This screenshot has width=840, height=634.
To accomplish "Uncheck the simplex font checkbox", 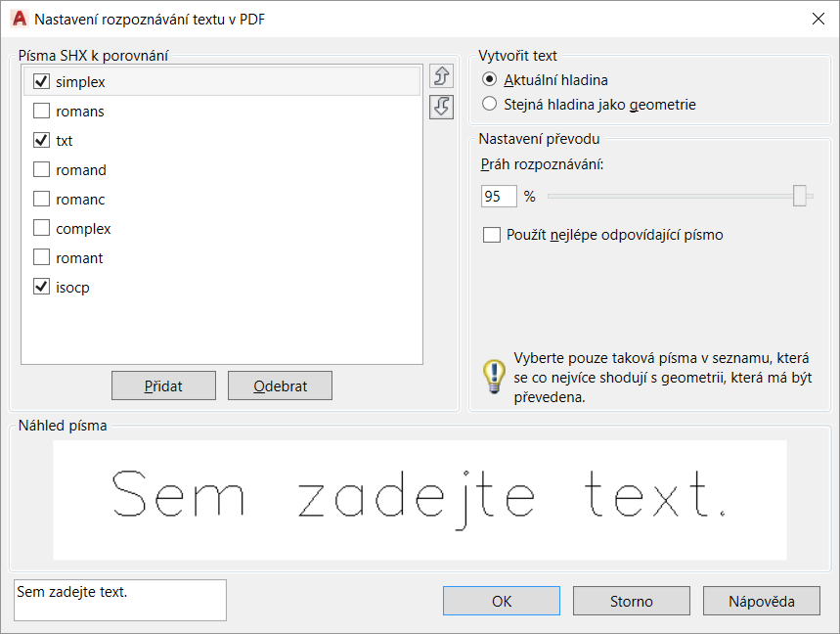I will pos(41,81).
